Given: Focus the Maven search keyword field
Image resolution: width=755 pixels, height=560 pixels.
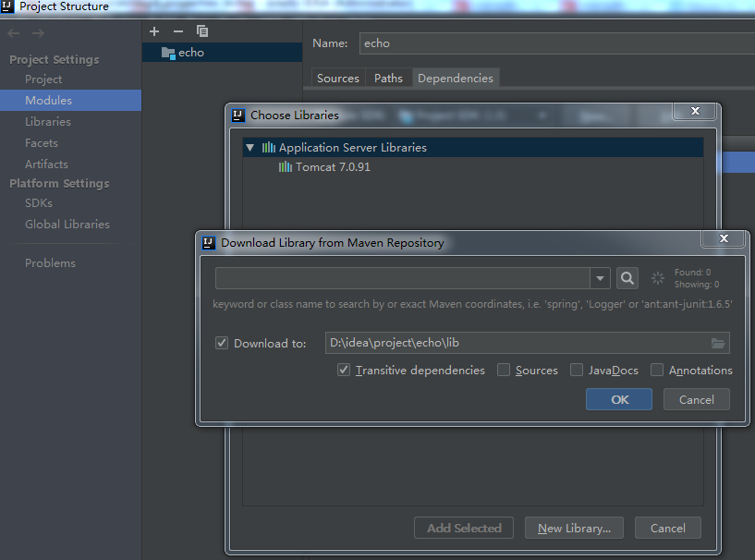Looking at the screenshot, I should click(403, 278).
